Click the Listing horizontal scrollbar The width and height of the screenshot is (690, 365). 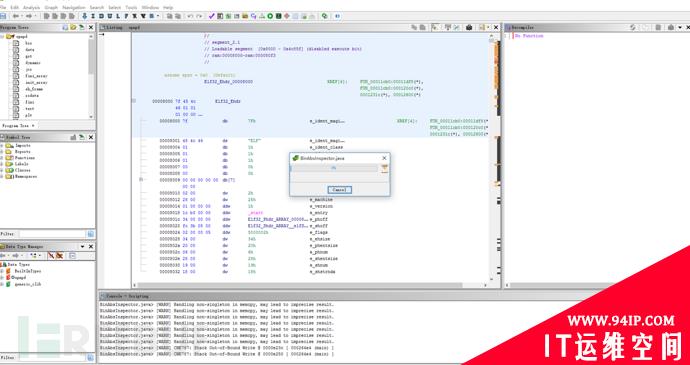point(310,285)
